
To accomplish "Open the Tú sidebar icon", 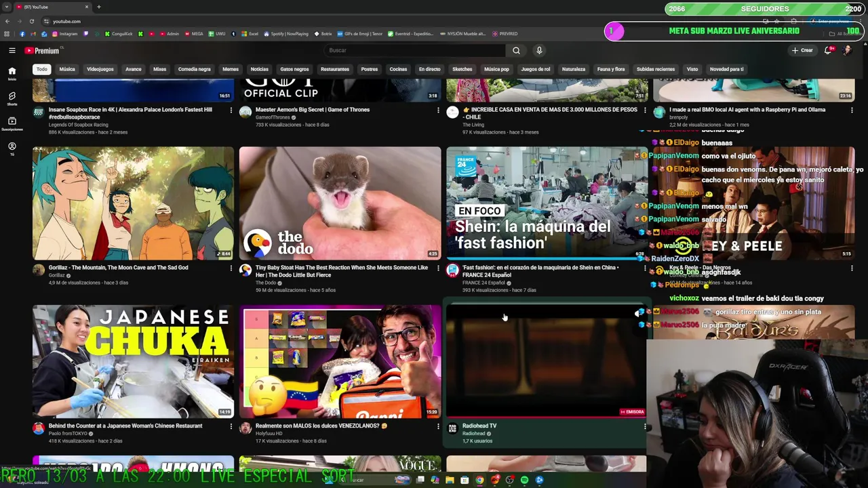I will pyautogui.click(x=12, y=149).
